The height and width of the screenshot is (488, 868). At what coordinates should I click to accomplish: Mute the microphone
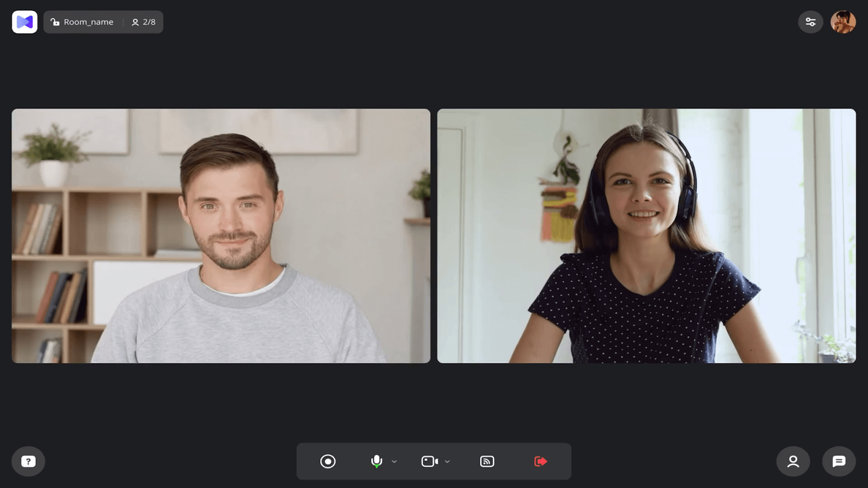point(376,461)
